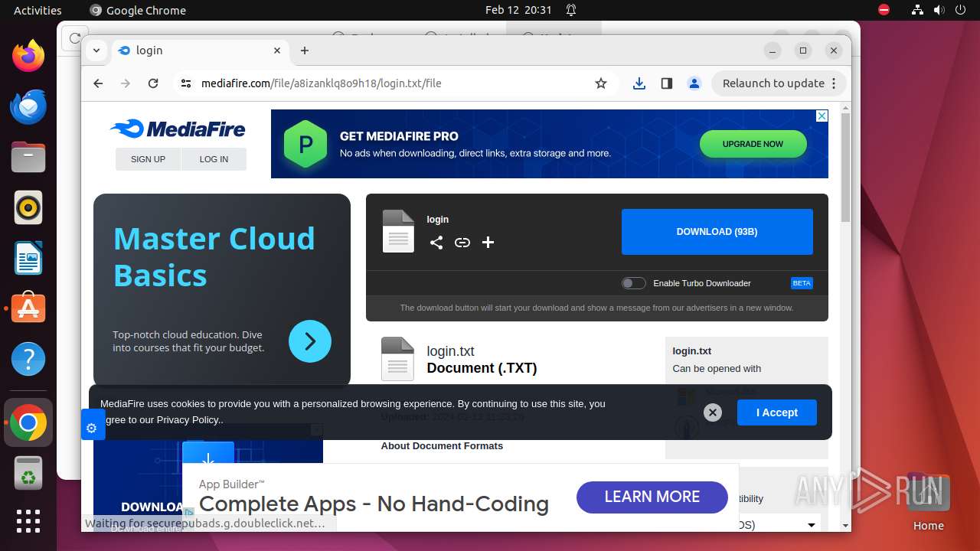Viewport: 980px width, 551px height.
Task: Click the share icon for login file
Action: click(x=436, y=243)
